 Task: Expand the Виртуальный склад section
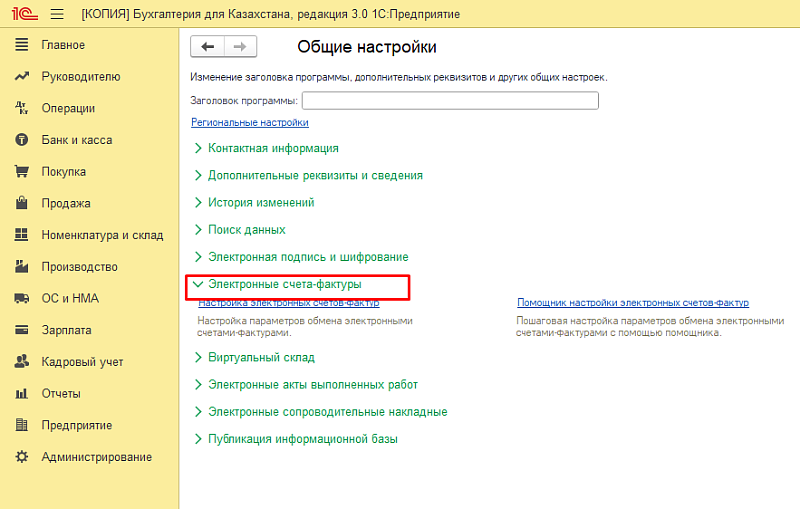tap(260, 357)
